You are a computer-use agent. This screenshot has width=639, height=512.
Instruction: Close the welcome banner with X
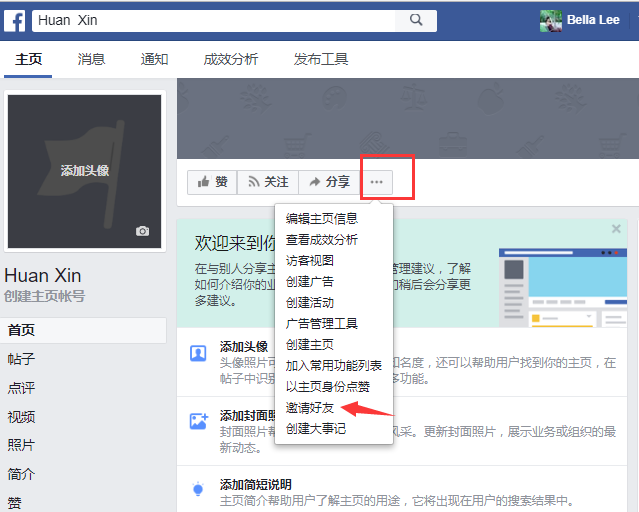(x=616, y=229)
